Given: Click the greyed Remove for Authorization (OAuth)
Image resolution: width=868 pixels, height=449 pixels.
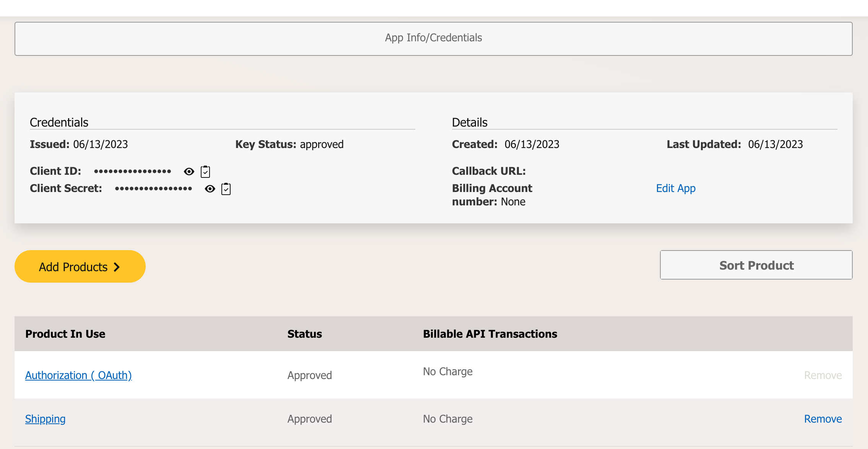Looking at the screenshot, I should (823, 375).
